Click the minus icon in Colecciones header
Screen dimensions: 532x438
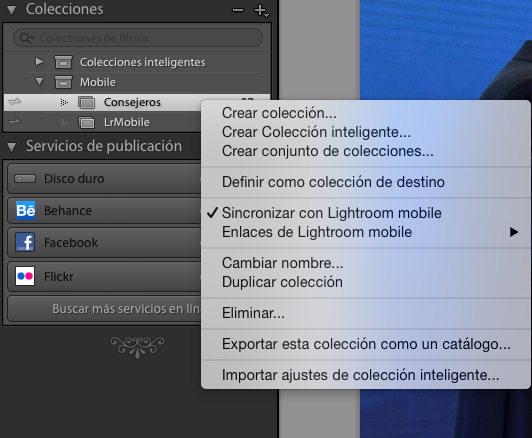[x=238, y=10]
